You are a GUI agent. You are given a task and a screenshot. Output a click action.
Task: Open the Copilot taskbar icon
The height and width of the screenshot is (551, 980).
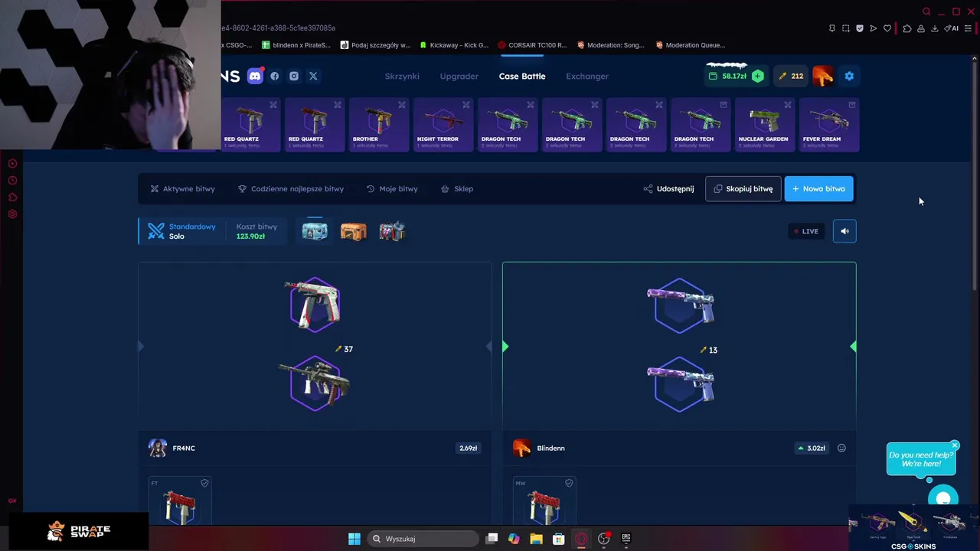pos(514,539)
